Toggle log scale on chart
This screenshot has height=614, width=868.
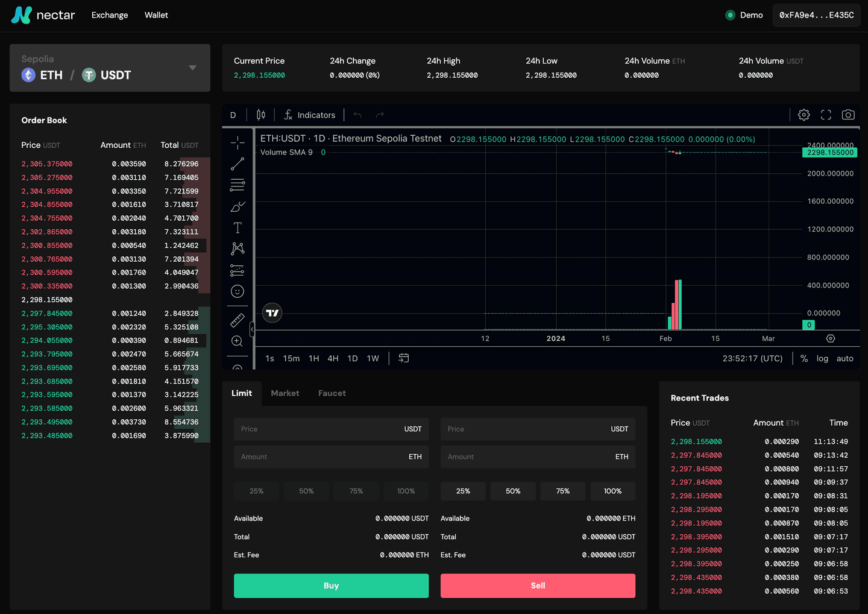pyautogui.click(x=822, y=358)
